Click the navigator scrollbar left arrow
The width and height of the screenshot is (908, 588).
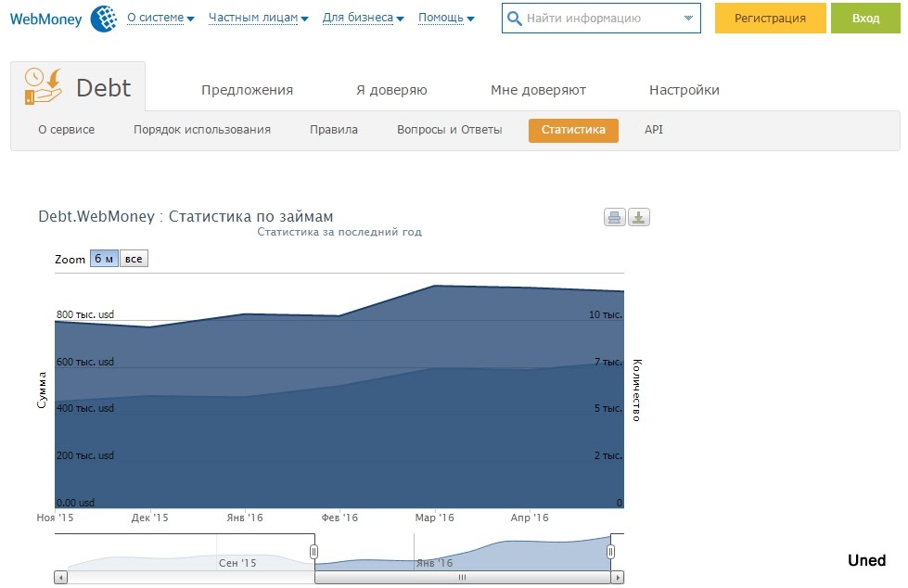61,578
